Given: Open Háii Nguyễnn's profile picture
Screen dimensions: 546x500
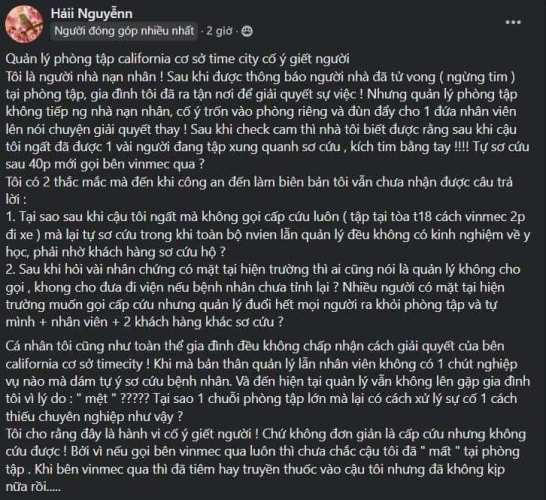Looking at the screenshot, I should (24, 24).
